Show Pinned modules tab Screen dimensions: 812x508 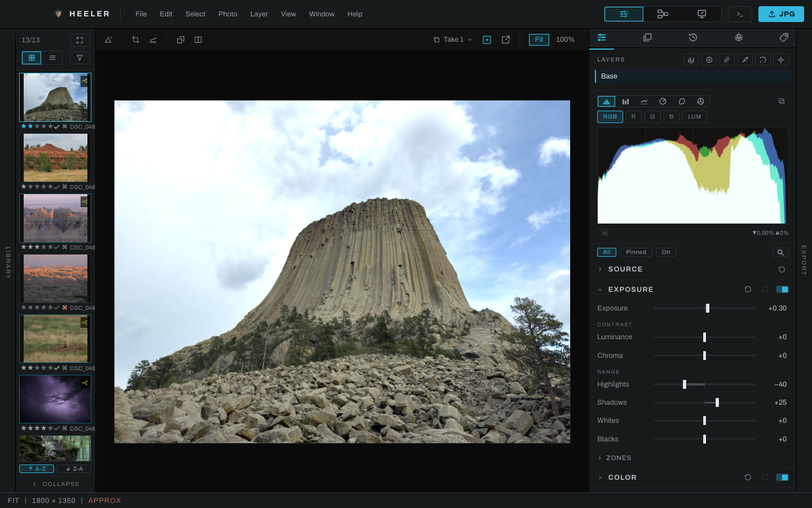(x=636, y=252)
